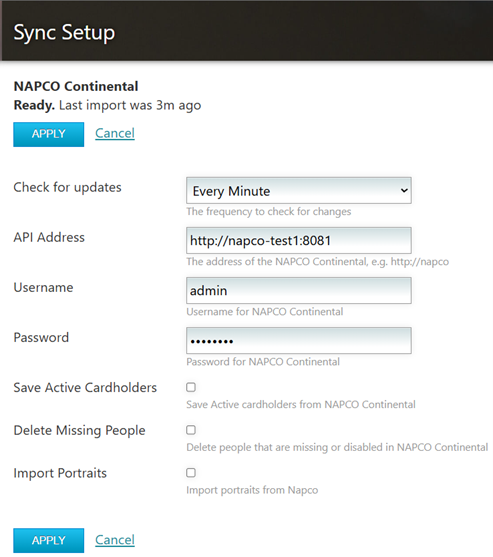Click "Save Active cardholders from NAPCO Continental" hint
This screenshot has width=493, height=557.
pyautogui.click(x=301, y=405)
